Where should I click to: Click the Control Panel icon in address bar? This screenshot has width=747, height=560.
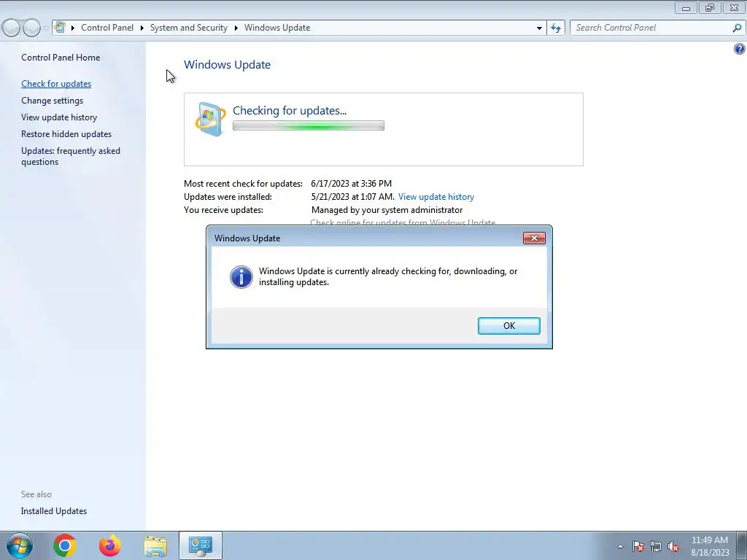[60, 27]
